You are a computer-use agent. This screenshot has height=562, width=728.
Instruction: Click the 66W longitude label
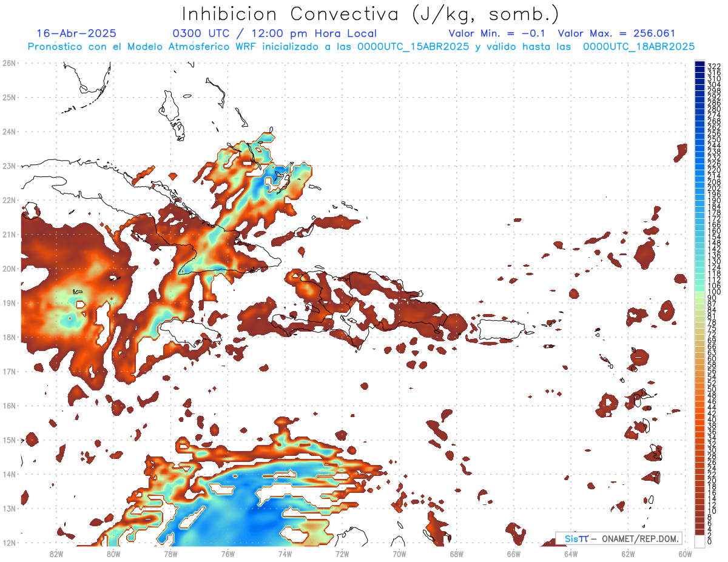coord(514,554)
